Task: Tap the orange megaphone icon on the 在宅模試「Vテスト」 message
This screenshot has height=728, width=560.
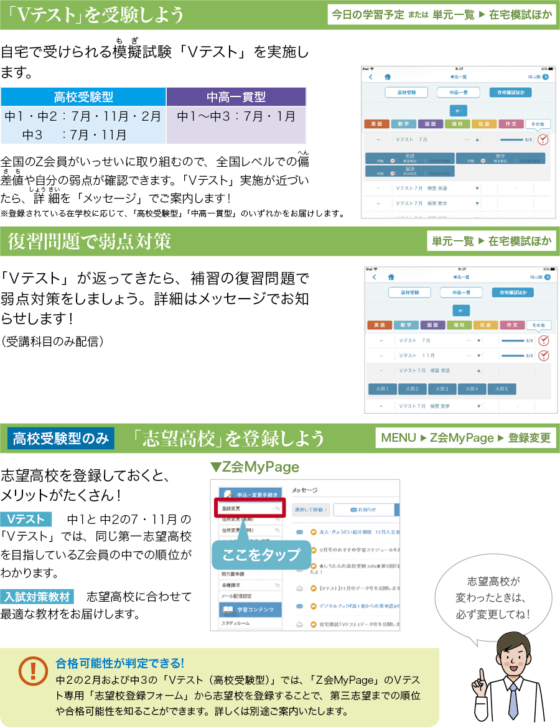Action: point(314,625)
